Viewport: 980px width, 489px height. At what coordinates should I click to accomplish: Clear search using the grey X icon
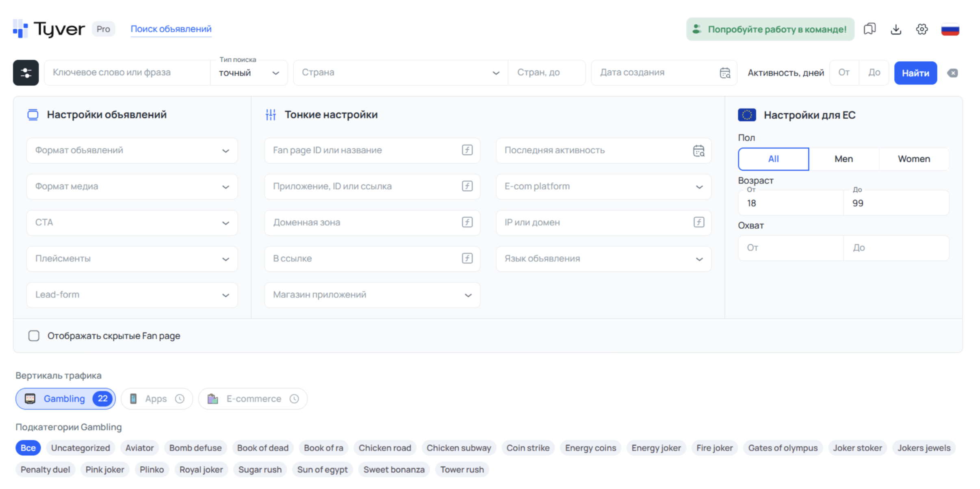coord(953,73)
